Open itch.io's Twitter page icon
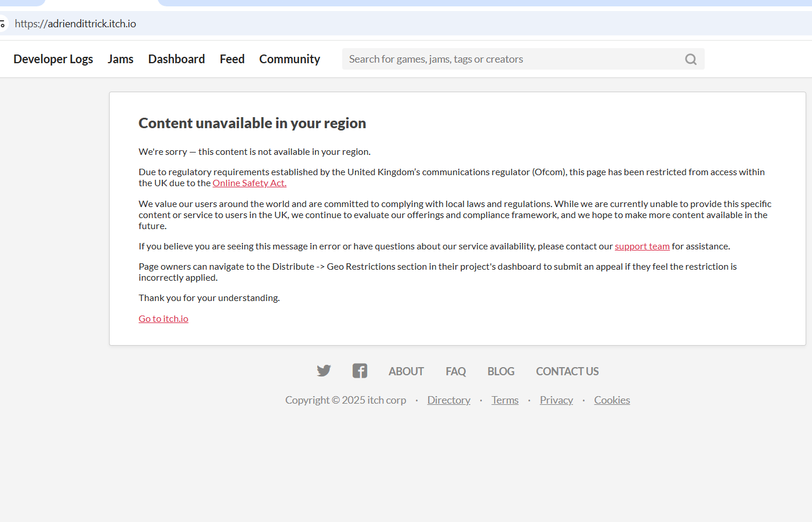The width and height of the screenshot is (812, 522). click(x=324, y=371)
